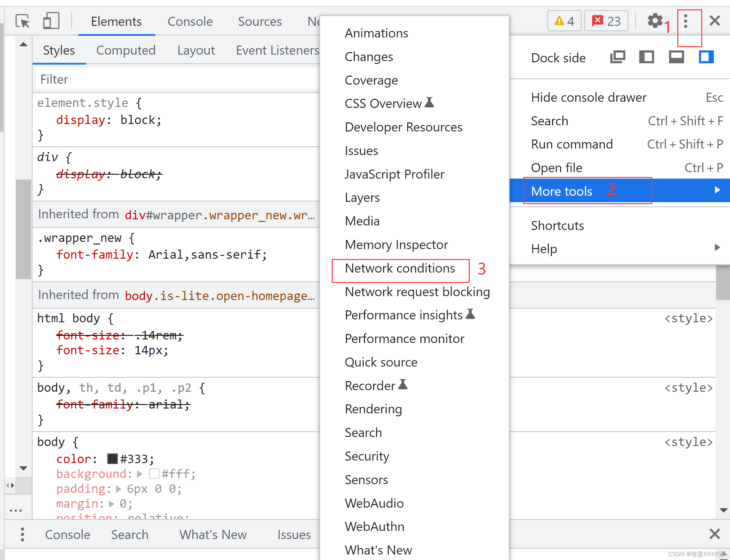Dock DevTools to the left side
This screenshot has height=560, width=730.
coord(647,57)
